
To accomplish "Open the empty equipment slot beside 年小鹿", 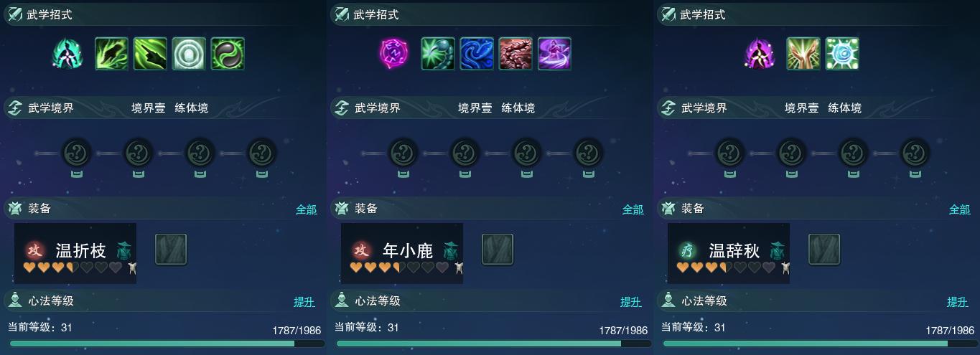I will pos(498,250).
